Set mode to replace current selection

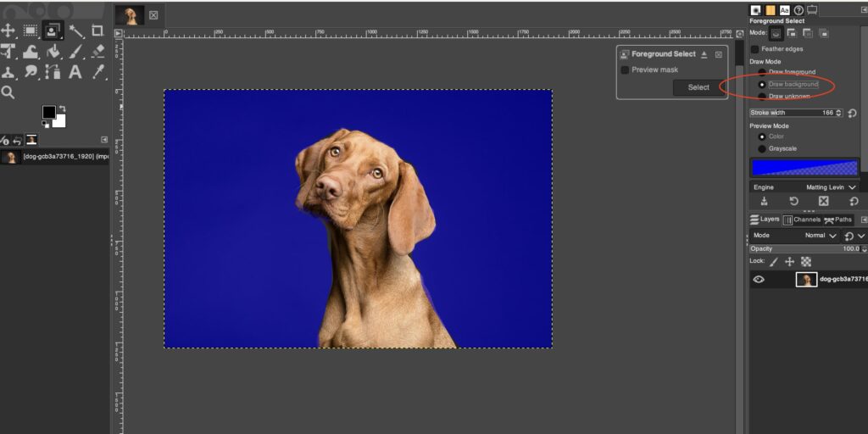coord(776,33)
